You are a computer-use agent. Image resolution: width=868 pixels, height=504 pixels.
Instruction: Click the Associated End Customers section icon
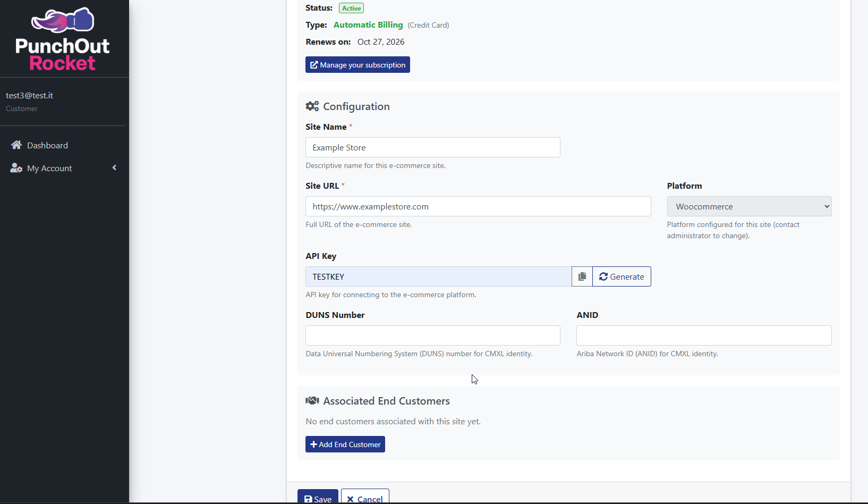coord(312,400)
